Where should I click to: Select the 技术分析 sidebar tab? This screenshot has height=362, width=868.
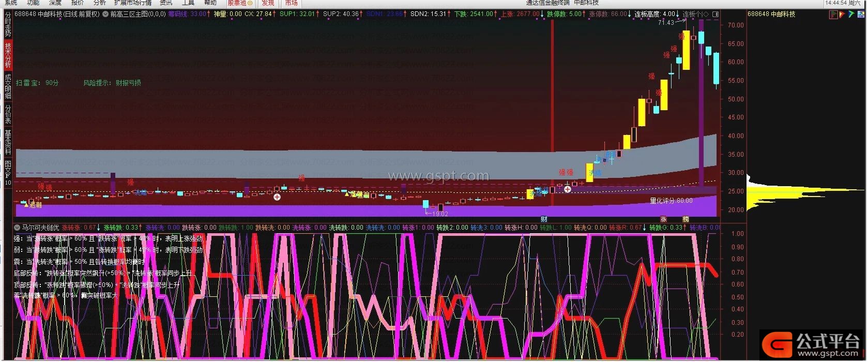click(8, 55)
